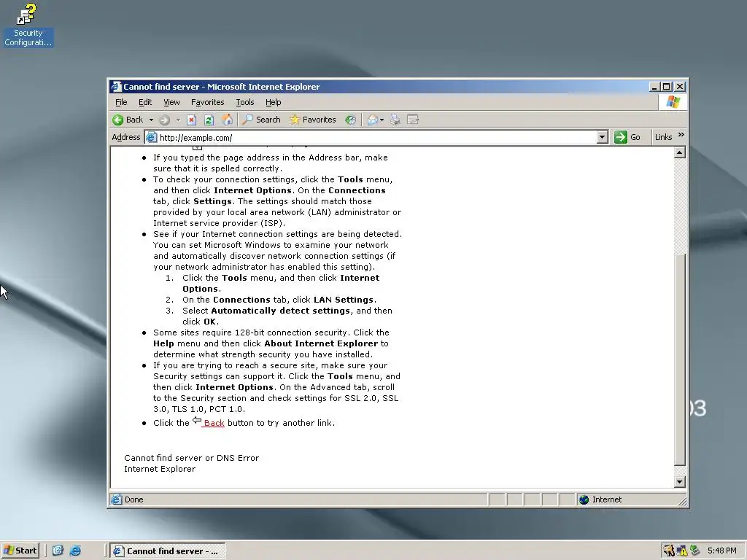This screenshot has height=560, width=747.
Task: Click the vertical scrollbar thumb
Action: 680,359
